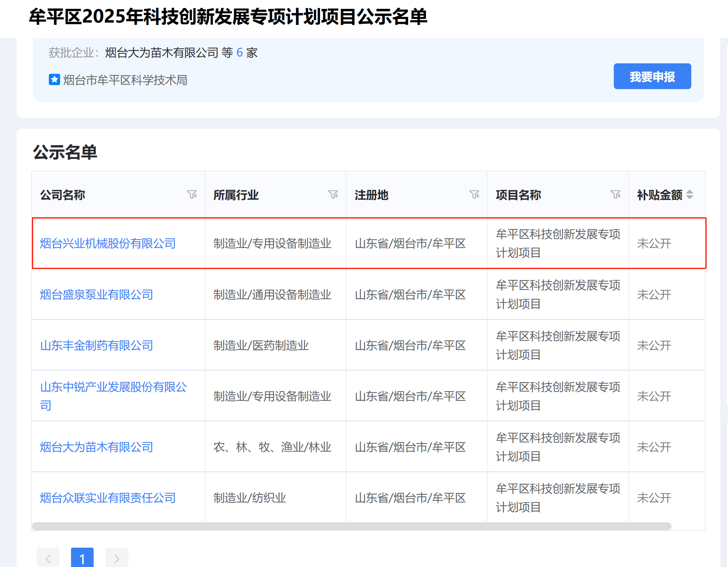Screen dimensions: 728x567
Task: Open the filter icon on 所属行业 column
Action: click(334, 195)
